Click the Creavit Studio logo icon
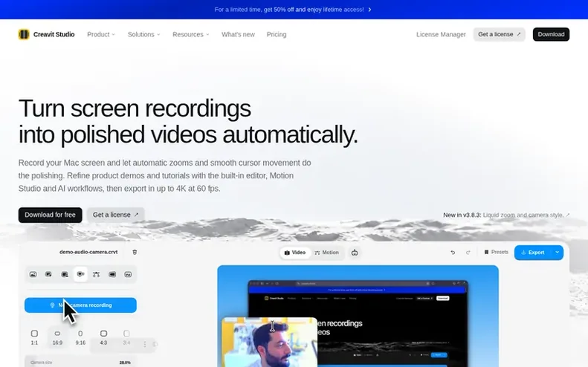The width and height of the screenshot is (588, 367). coord(24,34)
